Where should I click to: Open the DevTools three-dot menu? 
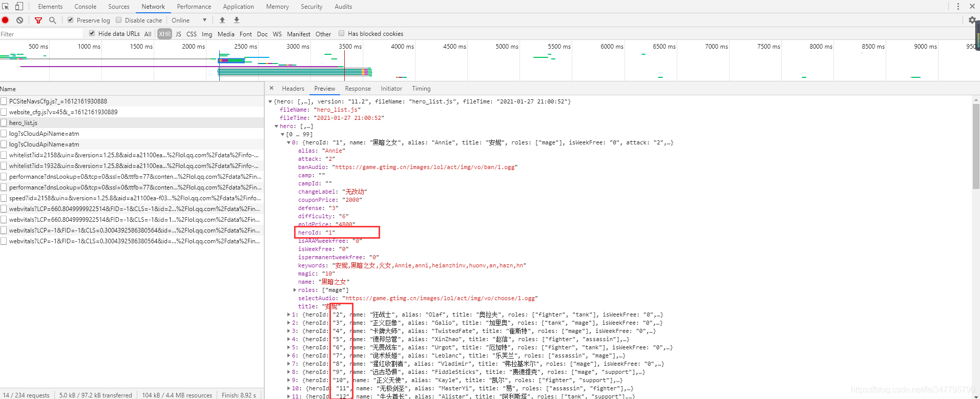pos(958,7)
